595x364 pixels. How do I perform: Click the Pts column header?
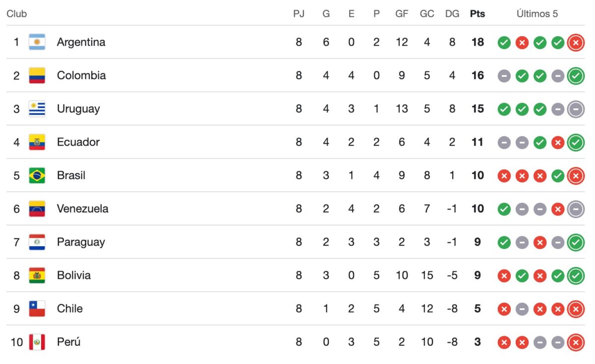(477, 14)
